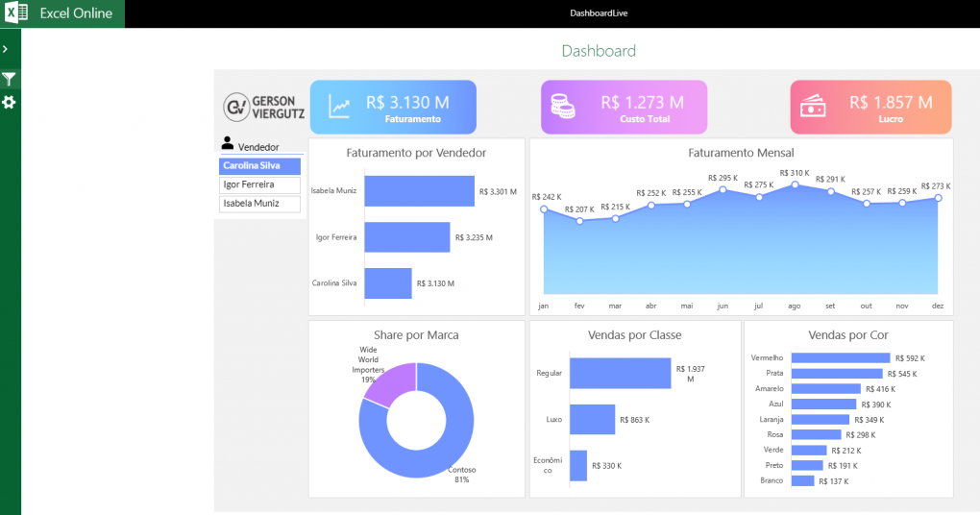This screenshot has height=515, width=980.
Task: Click the Econômico class bar
Action: [578, 466]
